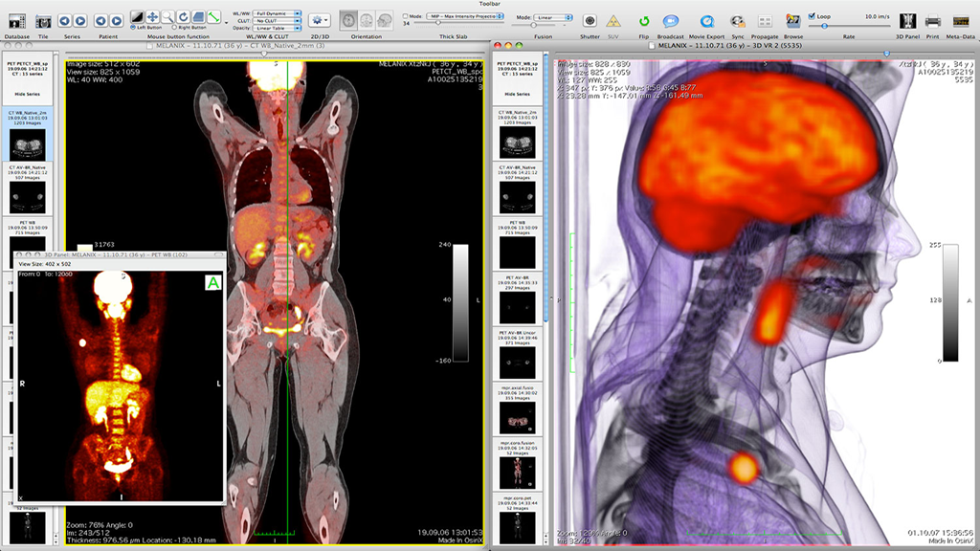The width and height of the screenshot is (980, 551).
Task: Enable the Loop checkbox
Action: tap(813, 16)
